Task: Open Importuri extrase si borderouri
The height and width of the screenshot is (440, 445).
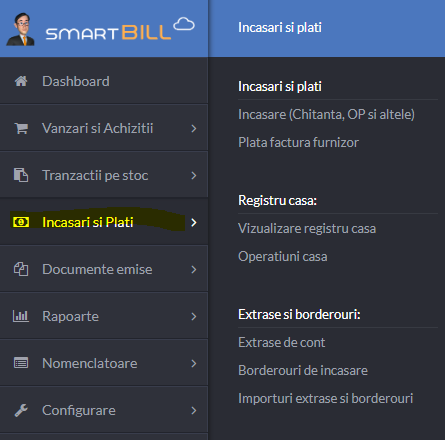Action: pyautogui.click(x=326, y=398)
